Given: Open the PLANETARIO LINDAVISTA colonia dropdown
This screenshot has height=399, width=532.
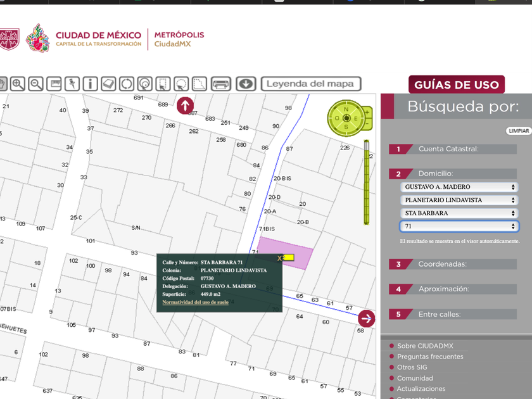Looking at the screenshot, I should click(x=459, y=200).
